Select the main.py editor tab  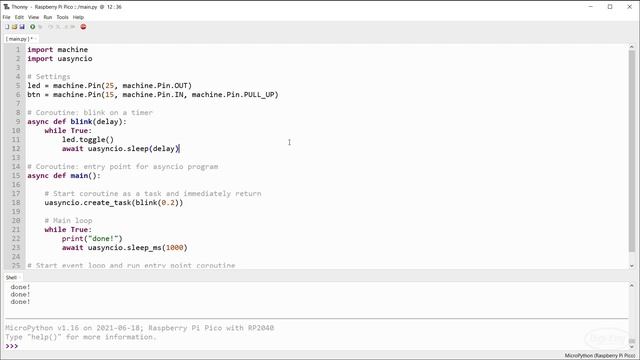coord(18,39)
